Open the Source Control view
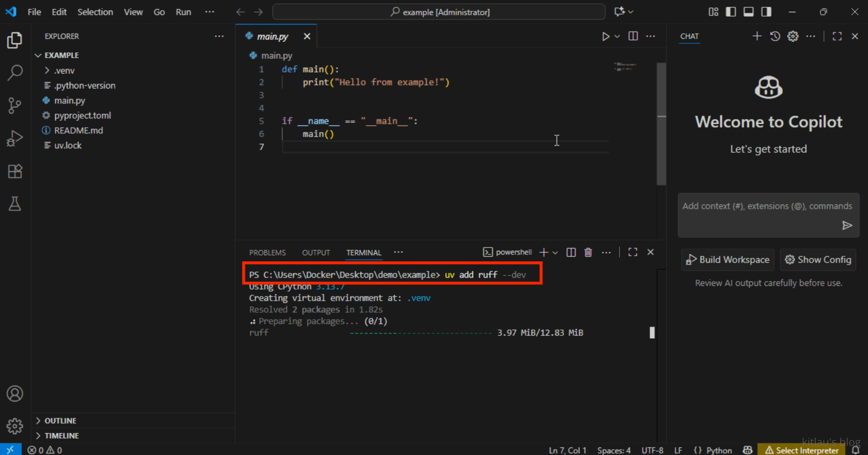 click(x=15, y=105)
